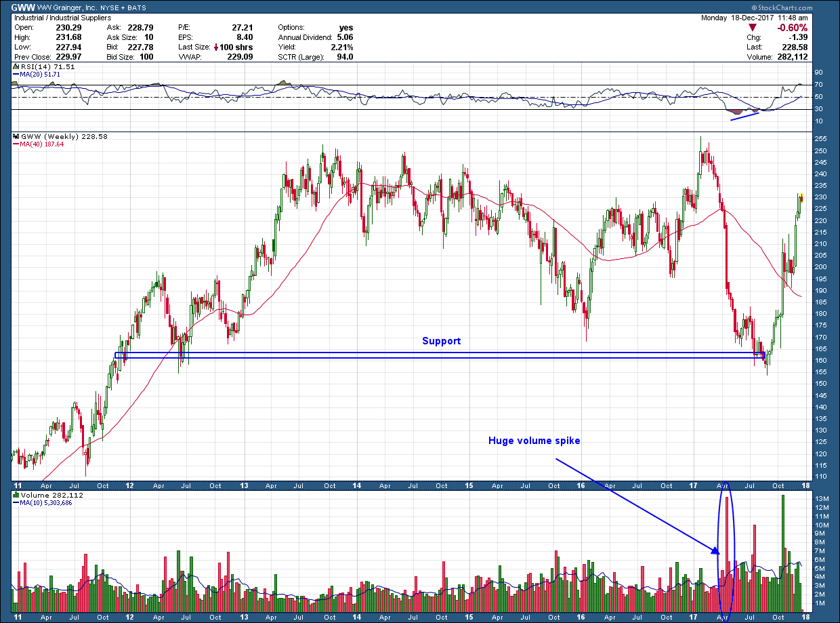Click the Volume value in the top-right quote box
The height and width of the screenshot is (623, 840).
pyautogui.click(x=793, y=57)
